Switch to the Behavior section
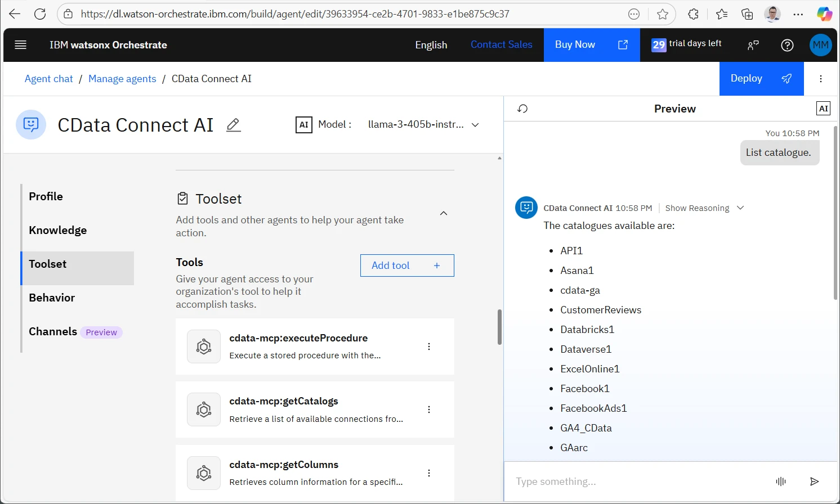The height and width of the screenshot is (504, 840). pyautogui.click(x=52, y=298)
